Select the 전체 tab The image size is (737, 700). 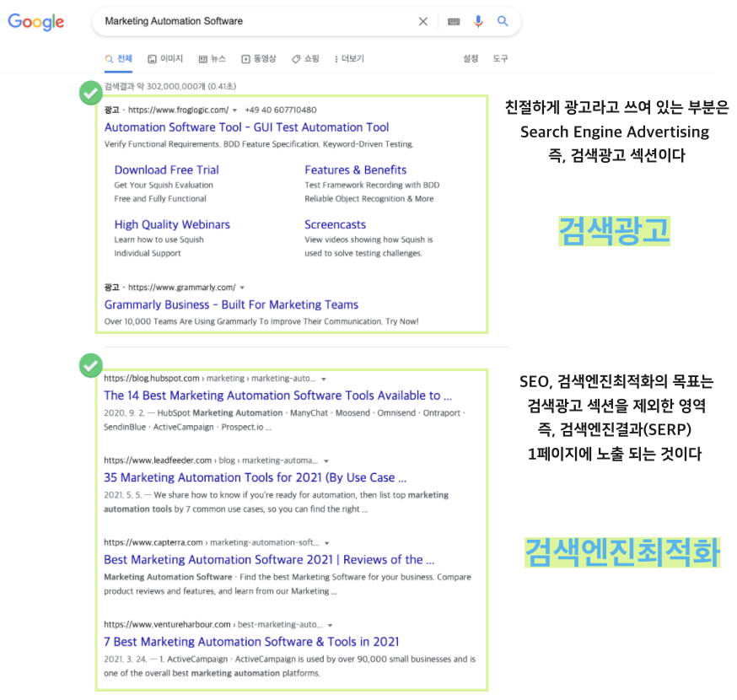118,59
